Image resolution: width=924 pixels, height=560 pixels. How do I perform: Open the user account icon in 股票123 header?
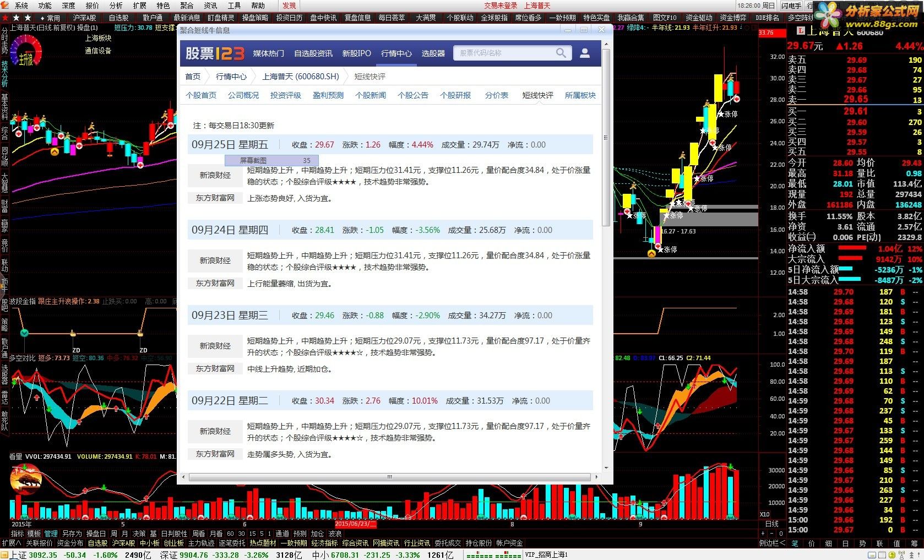[585, 53]
